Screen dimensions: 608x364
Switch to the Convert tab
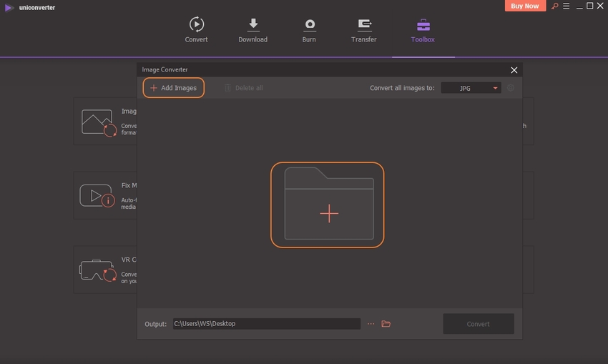196,30
